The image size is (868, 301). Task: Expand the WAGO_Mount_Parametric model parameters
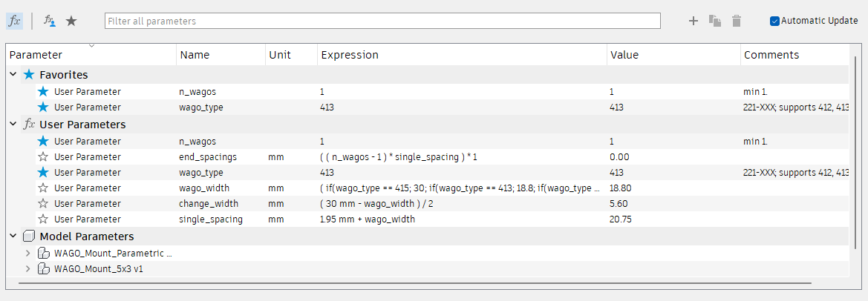coord(29,253)
